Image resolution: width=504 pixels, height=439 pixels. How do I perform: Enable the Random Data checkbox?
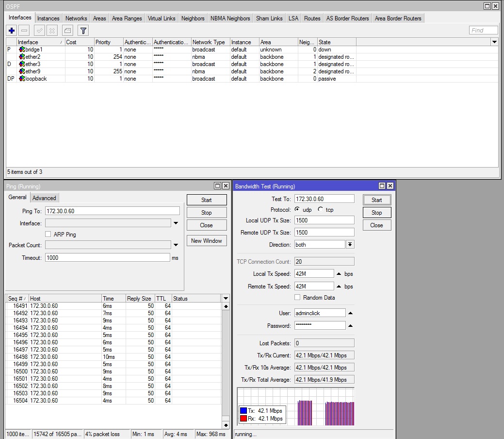coord(297,297)
